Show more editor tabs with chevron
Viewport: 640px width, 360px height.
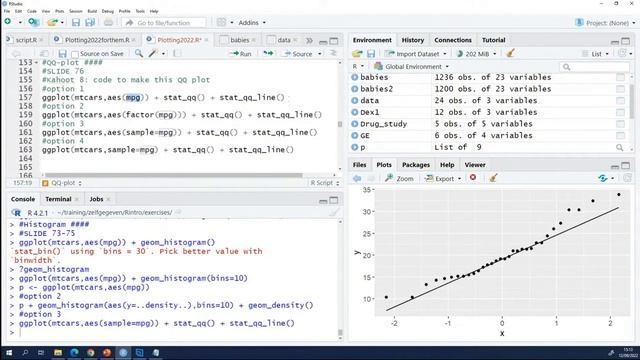[309, 40]
